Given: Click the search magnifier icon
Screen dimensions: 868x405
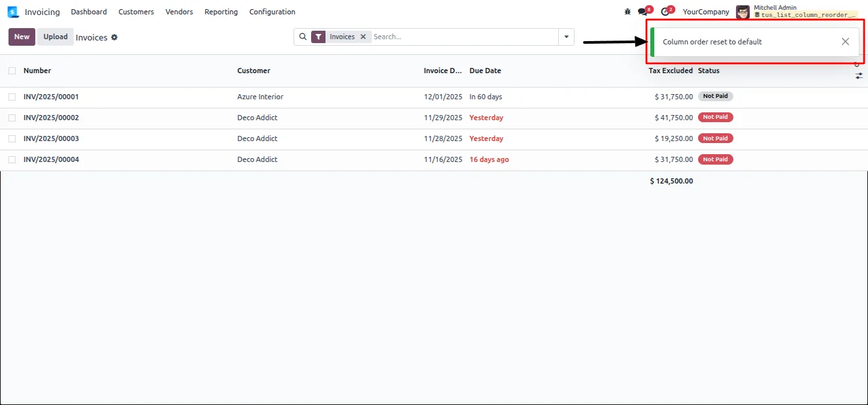Looking at the screenshot, I should click(x=303, y=37).
